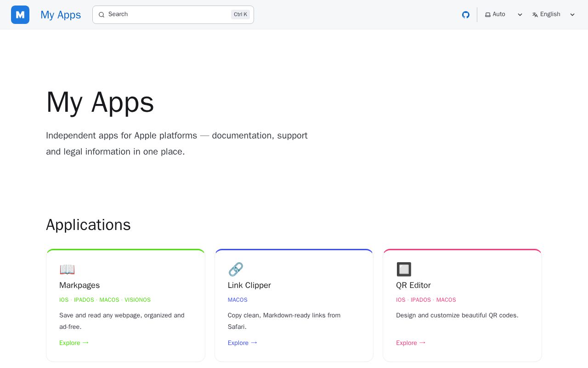Click the Markpages open book icon

(67, 269)
